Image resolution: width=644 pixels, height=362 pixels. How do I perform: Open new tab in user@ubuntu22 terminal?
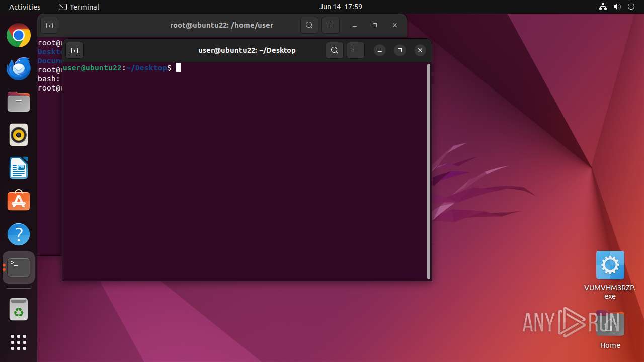74,50
